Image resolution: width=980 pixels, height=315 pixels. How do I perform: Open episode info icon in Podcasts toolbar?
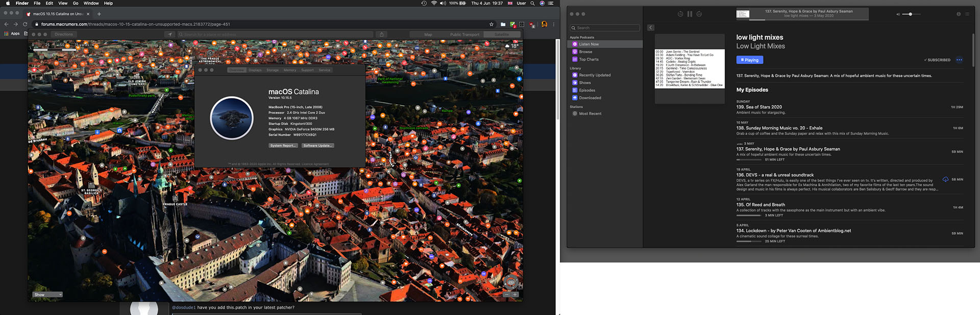pyautogui.click(x=959, y=14)
